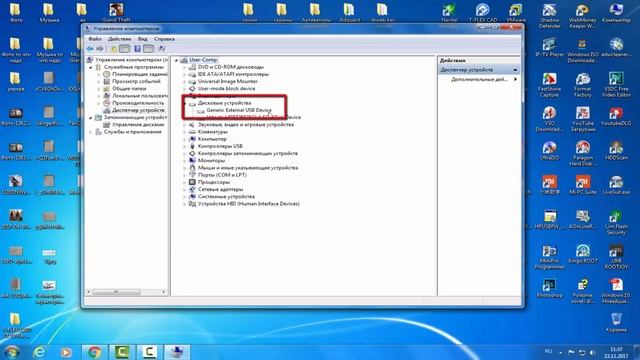The width and height of the screenshot is (640, 360).
Task: Select Звуковые, видео и игровые устройства
Action: 246,124
